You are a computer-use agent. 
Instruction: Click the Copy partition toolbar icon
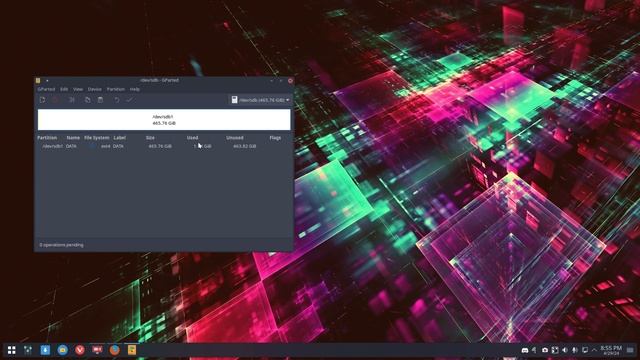[x=87, y=100]
